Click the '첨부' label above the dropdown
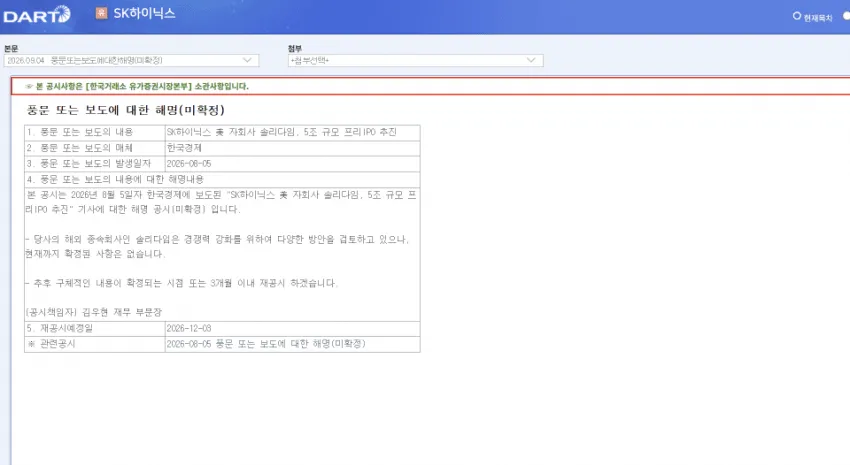The width and height of the screenshot is (850, 465). tap(295, 49)
